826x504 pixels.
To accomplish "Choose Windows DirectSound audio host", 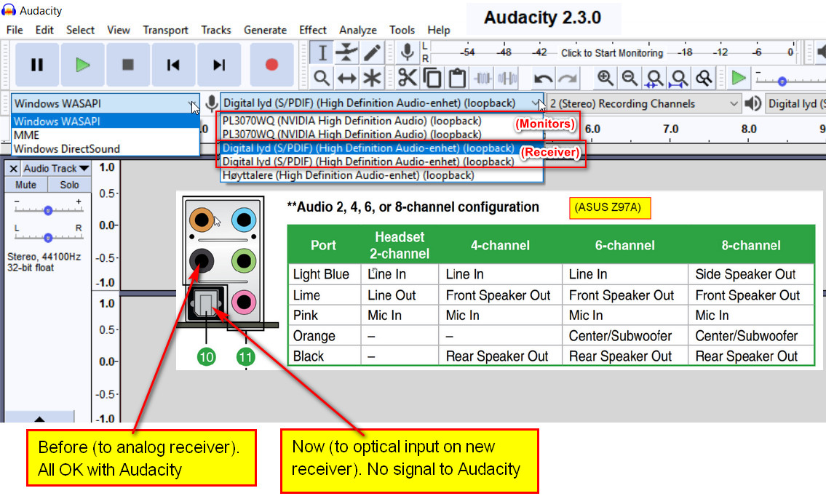I will [106, 149].
